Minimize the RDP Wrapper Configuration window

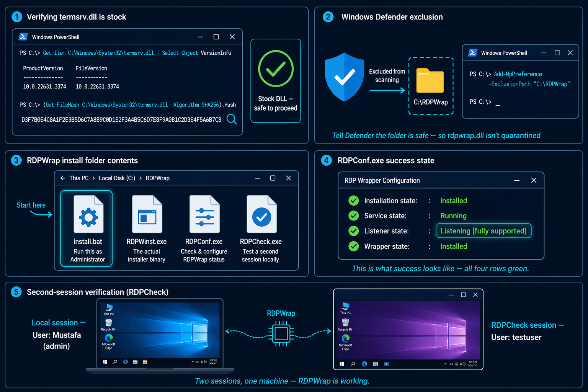point(516,180)
